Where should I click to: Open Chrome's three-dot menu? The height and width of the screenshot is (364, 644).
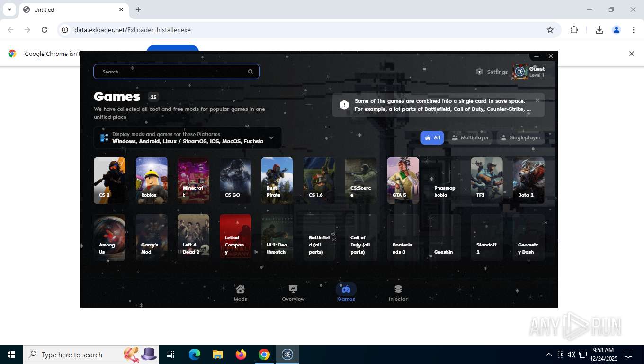634,30
